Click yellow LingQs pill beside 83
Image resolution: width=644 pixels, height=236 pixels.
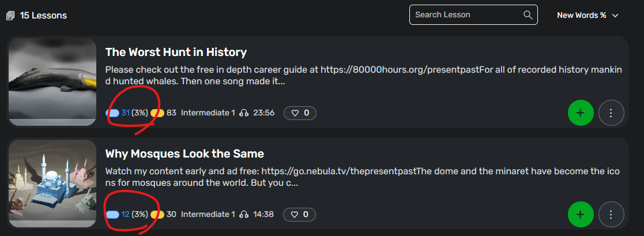(x=157, y=113)
